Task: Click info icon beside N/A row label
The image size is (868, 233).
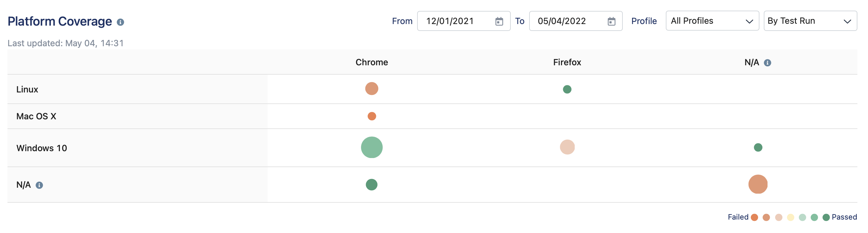Action: [x=39, y=185]
